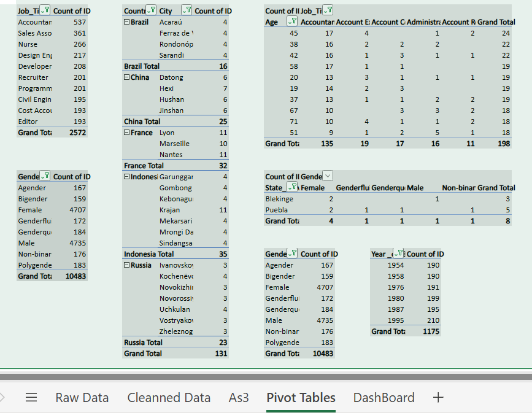This screenshot has width=532, height=418.
Task: Select the job title Grand Total 2572 cell
Action: tap(70, 133)
